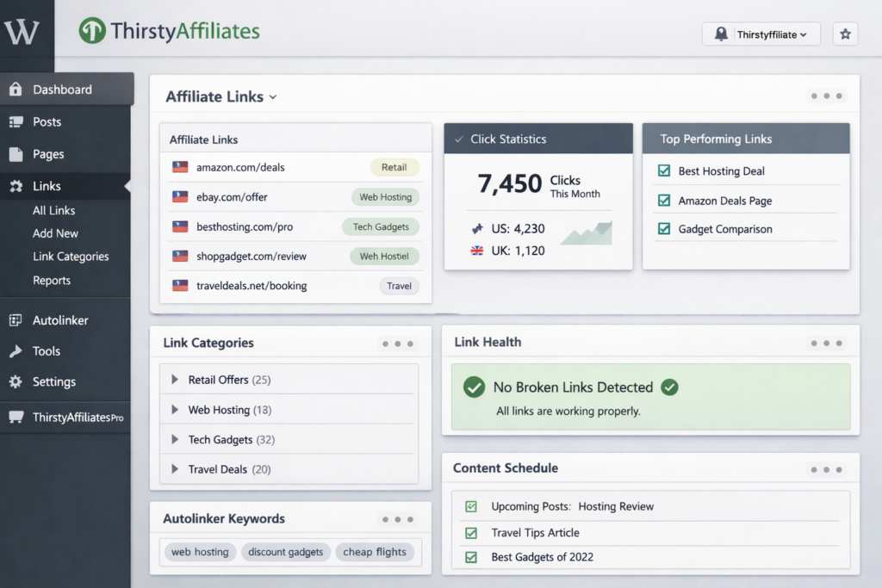
Task: Expand the Retail Offers category
Action: [x=174, y=380]
